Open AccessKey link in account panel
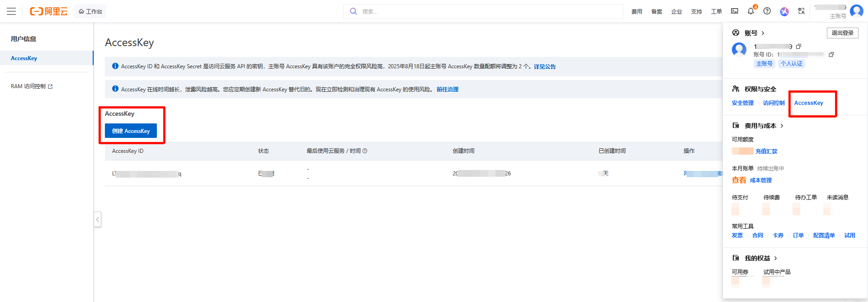The height and width of the screenshot is (302, 868). [809, 103]
